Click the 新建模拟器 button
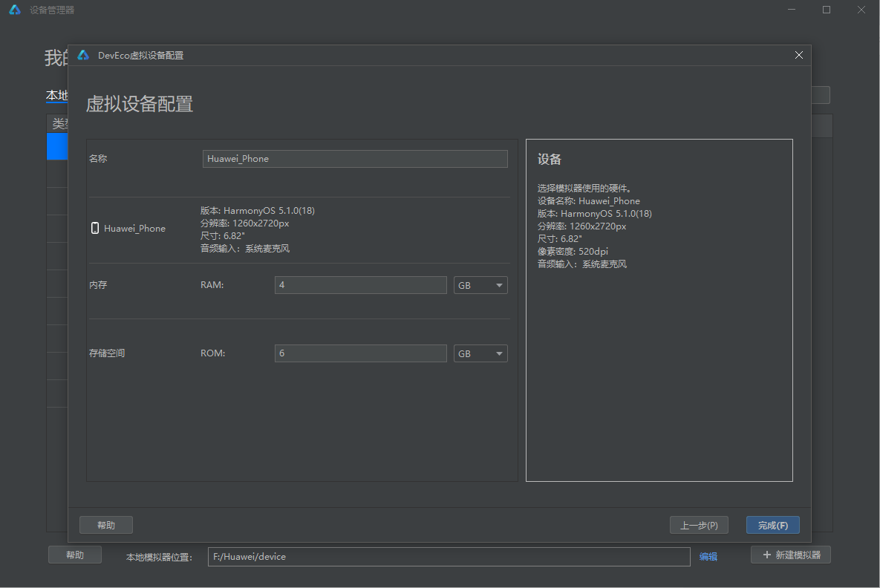 [790, 555]
